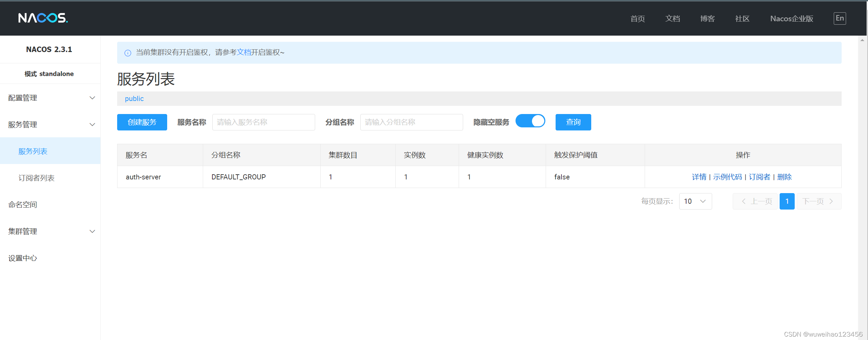
Task: Select page 1 in pagination
Action: [787, 201]
